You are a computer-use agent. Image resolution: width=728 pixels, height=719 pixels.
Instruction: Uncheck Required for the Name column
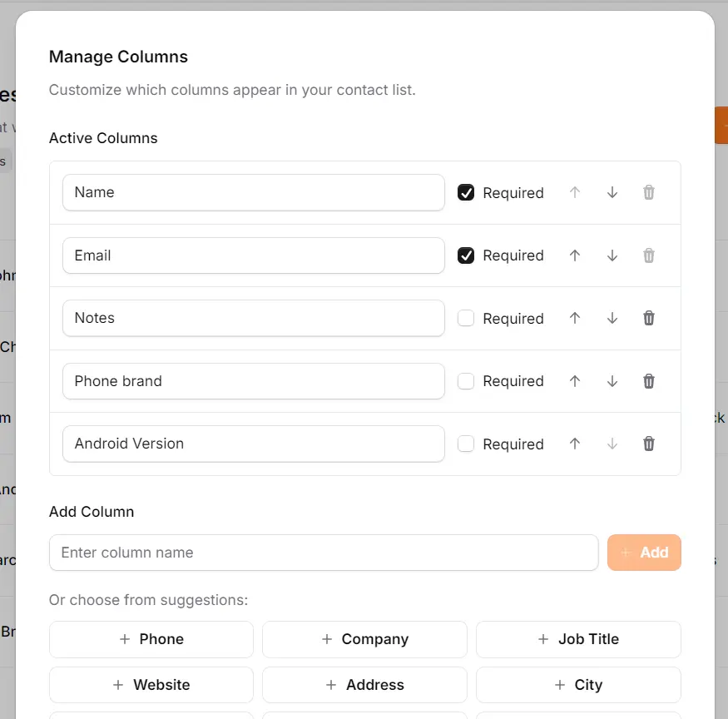click(466, 192)
